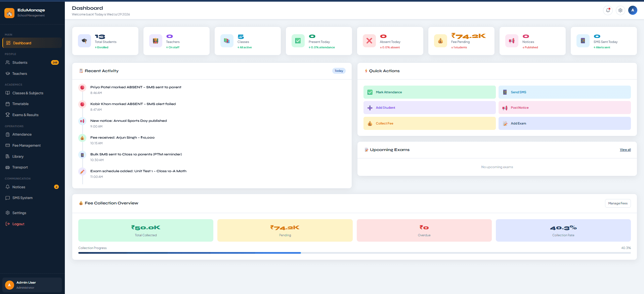Go to Attendance in sidebar
The image size is (644, 294).
(x=32, y=135)
